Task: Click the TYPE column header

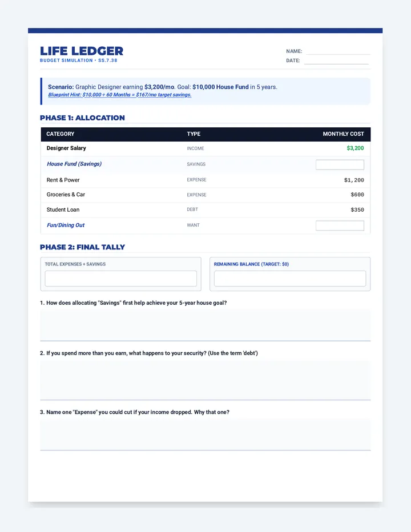Action: point(194,134)
